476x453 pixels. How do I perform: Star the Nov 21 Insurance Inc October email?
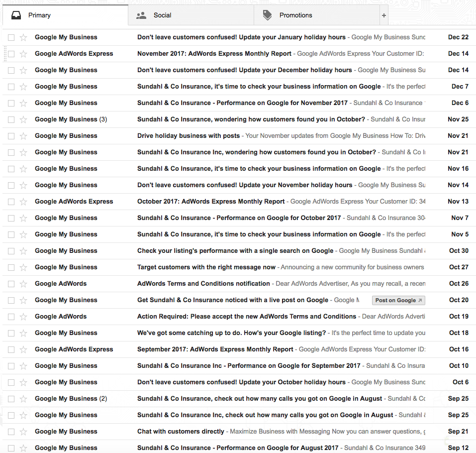(x=23, y=152)
